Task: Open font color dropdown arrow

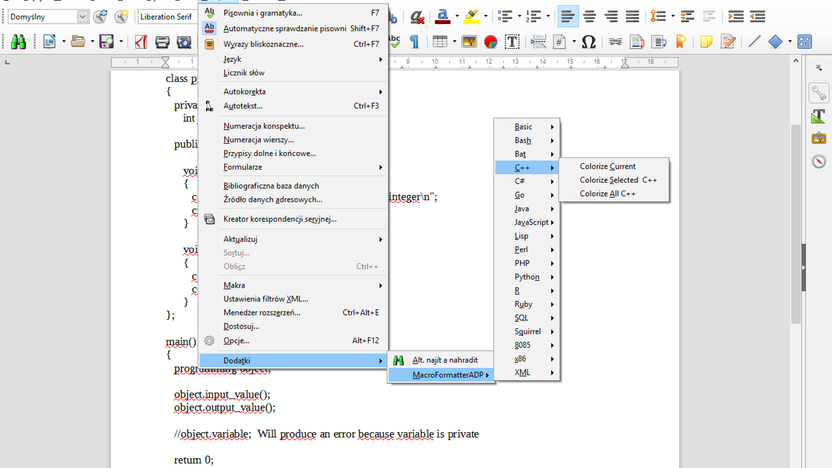Action: [x=457, y=17]
